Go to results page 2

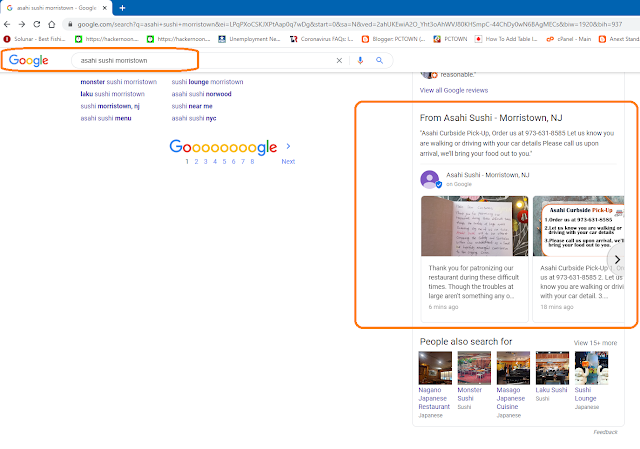click(196, 162)
